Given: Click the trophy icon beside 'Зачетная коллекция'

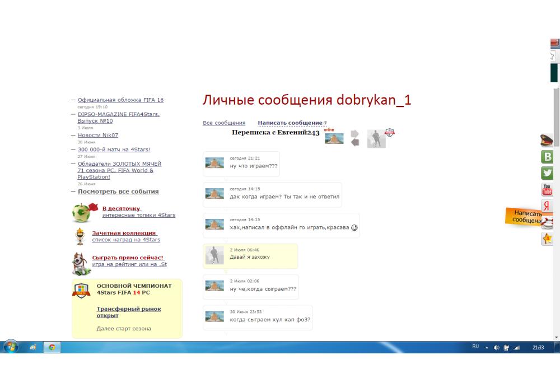Looking at the screenshot, I should click(80, 236).
